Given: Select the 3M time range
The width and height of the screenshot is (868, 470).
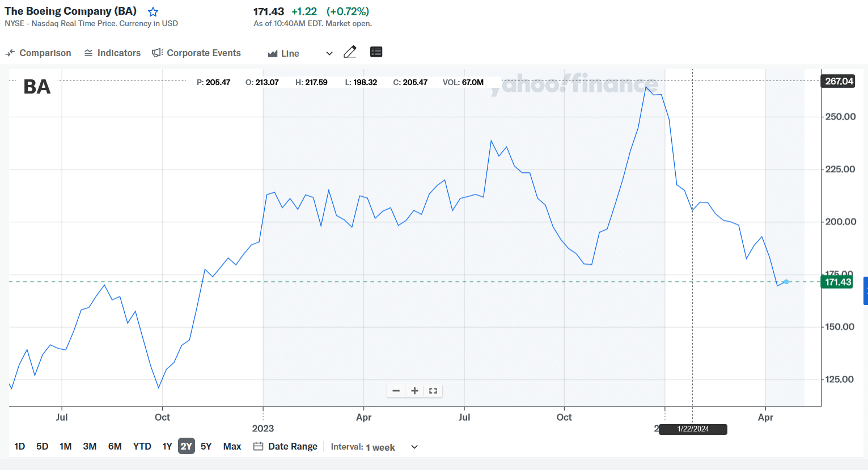Looking at the screenshot, I should pos(90,446).
